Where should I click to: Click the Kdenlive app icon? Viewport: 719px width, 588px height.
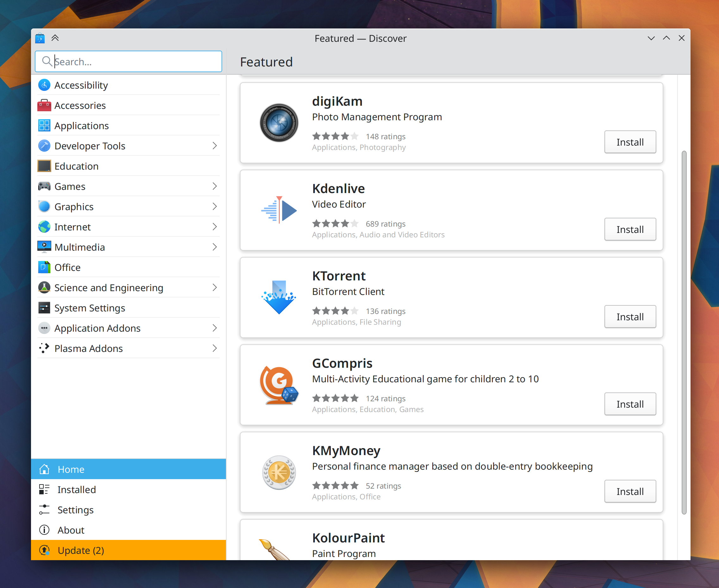point(279,210)
